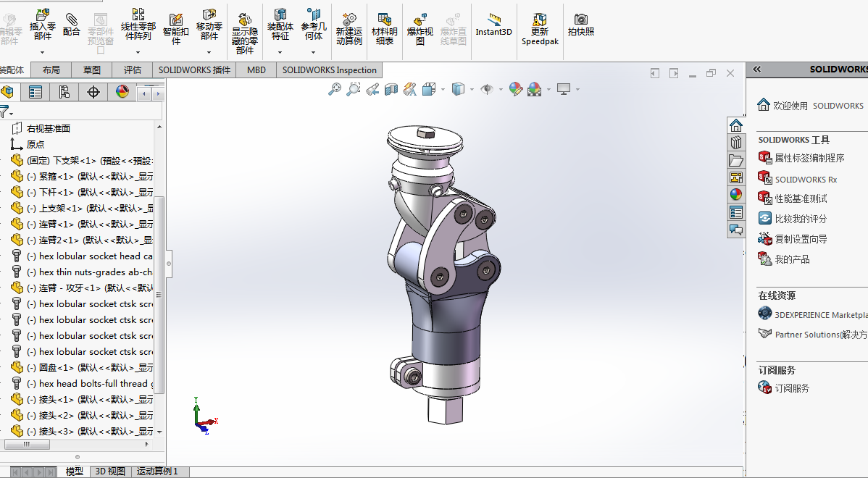Switch to the 3D 视图 bottom tab
This screenshot has width=868, height=478.
coord(110,471)
